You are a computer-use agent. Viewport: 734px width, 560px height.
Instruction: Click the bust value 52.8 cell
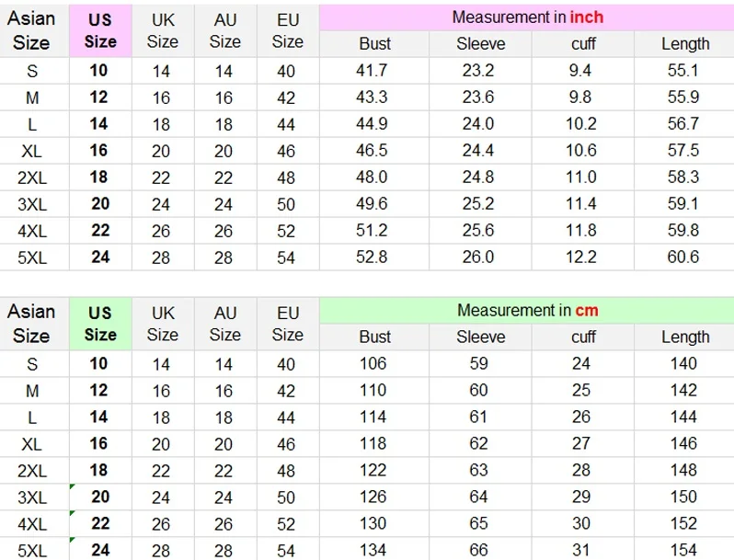(x=374, y=257)
